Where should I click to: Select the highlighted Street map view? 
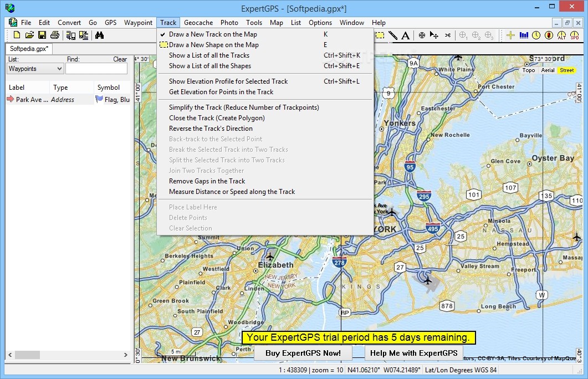pos(566,70)
